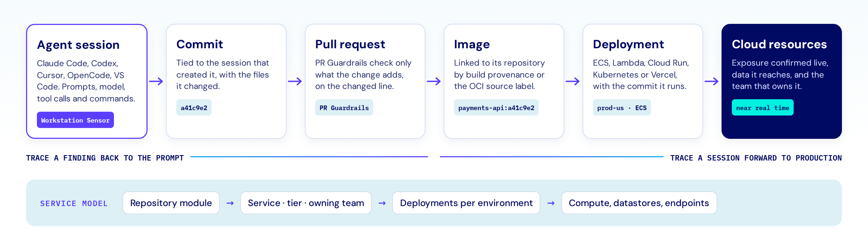This screenshot has width=868, height=250.
Task: Open the Agent session card heading
Action: coord(78,45)
